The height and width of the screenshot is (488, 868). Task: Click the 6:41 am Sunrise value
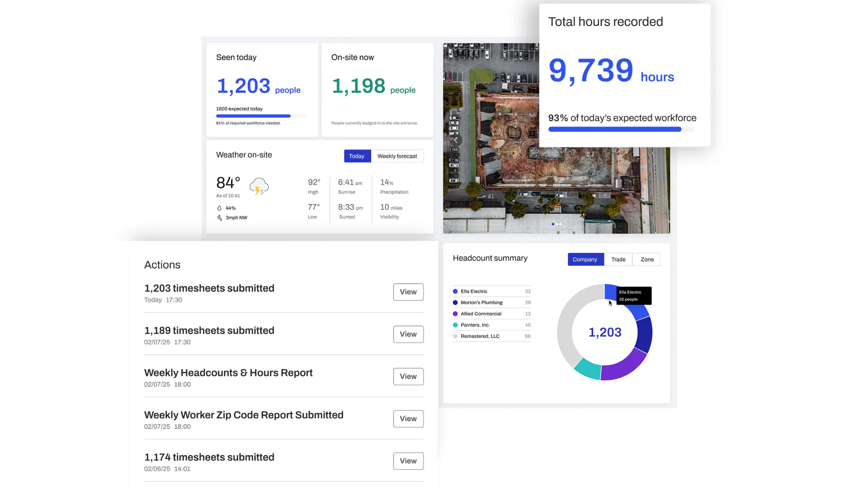[350, 183]
